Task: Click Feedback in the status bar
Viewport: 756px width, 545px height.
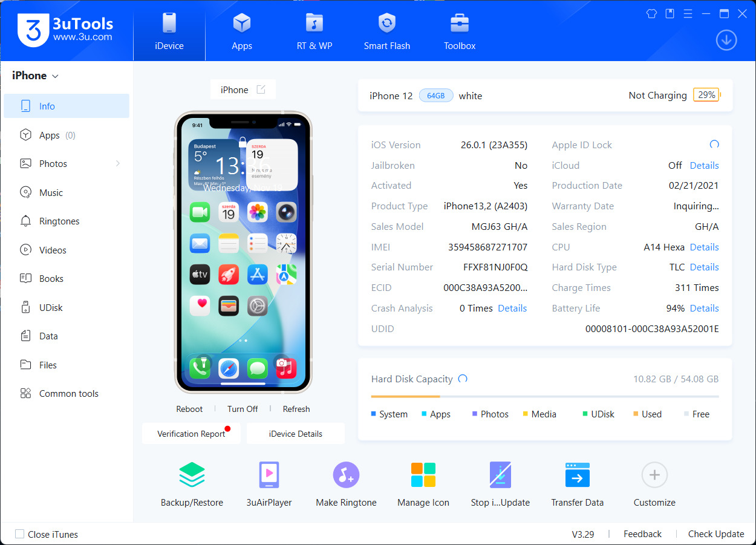Action: click(x=642, y=534)
